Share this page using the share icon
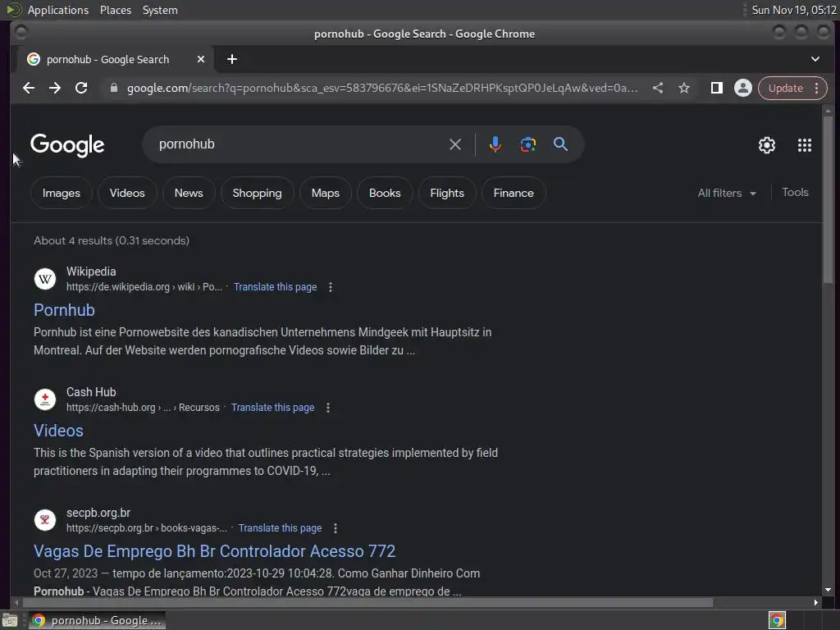 tap(658, 88)
